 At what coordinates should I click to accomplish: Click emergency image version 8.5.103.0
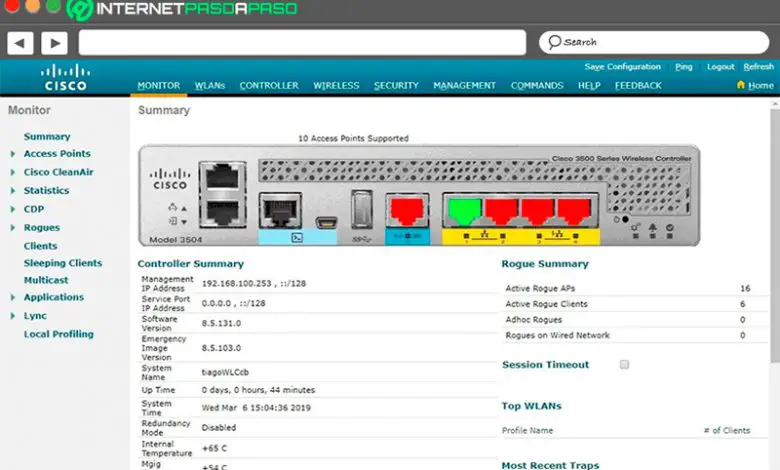[221, 348]
